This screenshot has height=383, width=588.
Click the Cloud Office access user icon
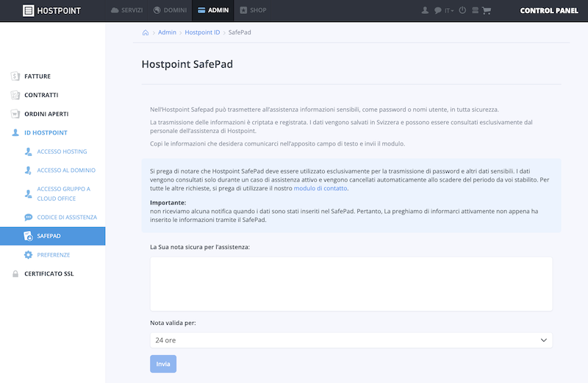pos(28,194)
